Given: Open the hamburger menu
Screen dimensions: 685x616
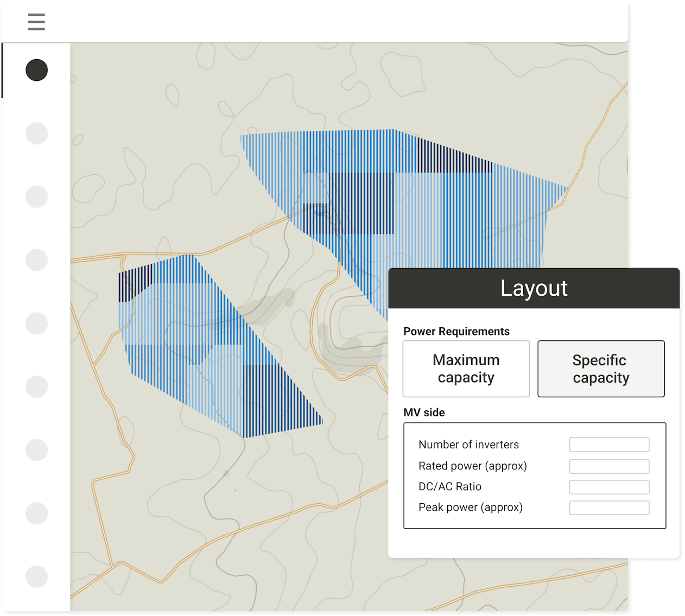Looking at the screenshot, I should [x=36, y=22].
